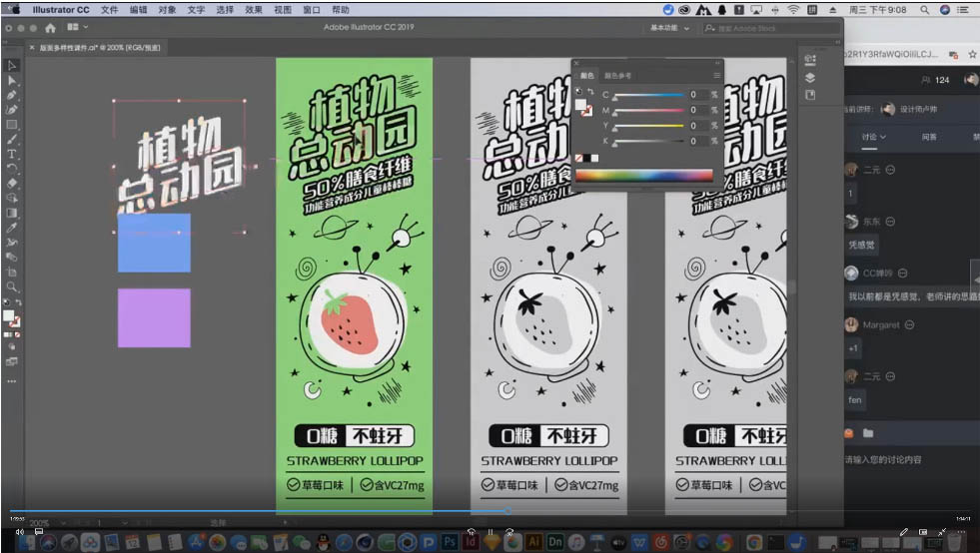Click the toolbar swap fill and stroke arrow
This screenshot has height=553, width=980.
[19, 302]
